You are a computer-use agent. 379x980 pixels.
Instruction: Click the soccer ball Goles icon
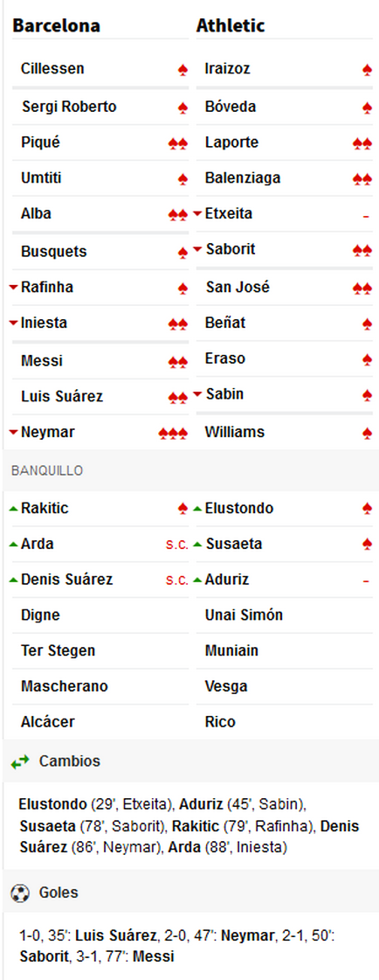[x=20, y=893]
